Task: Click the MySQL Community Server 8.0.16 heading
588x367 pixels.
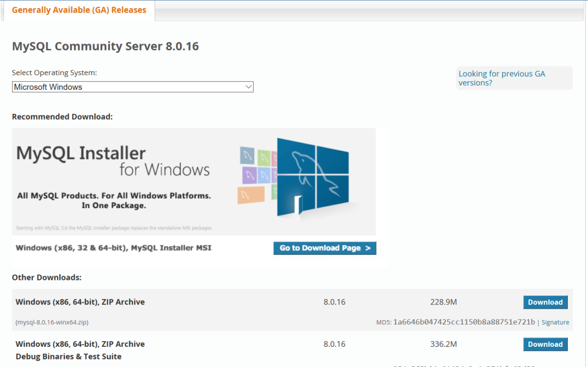Action: (106, 46)
